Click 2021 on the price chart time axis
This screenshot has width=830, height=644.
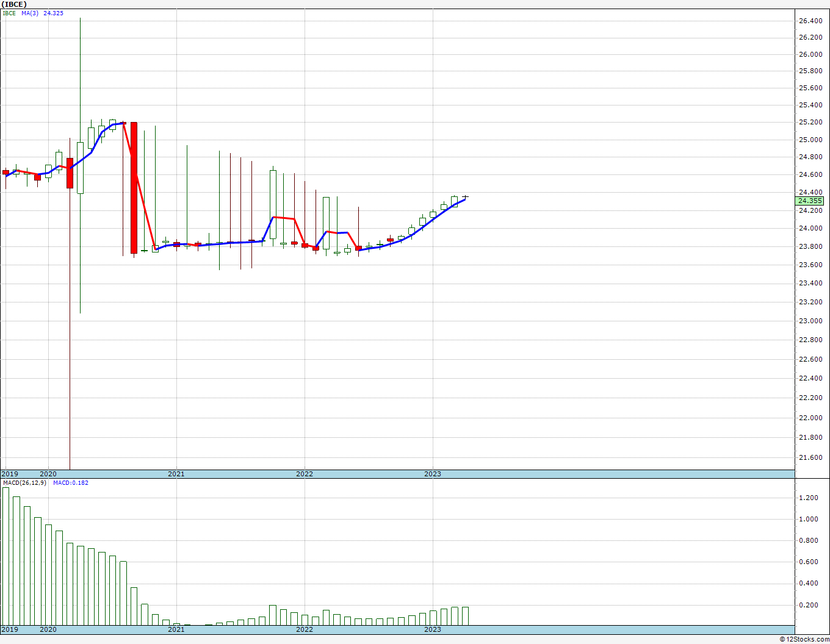click(176, 474)
